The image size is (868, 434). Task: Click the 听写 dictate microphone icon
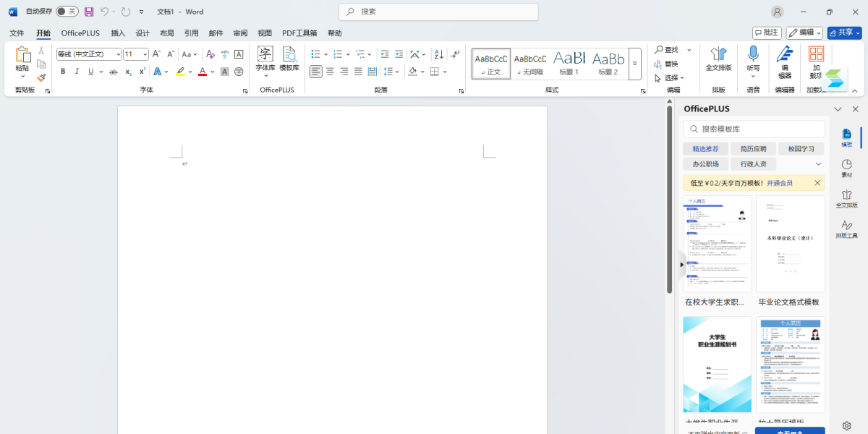753,59
